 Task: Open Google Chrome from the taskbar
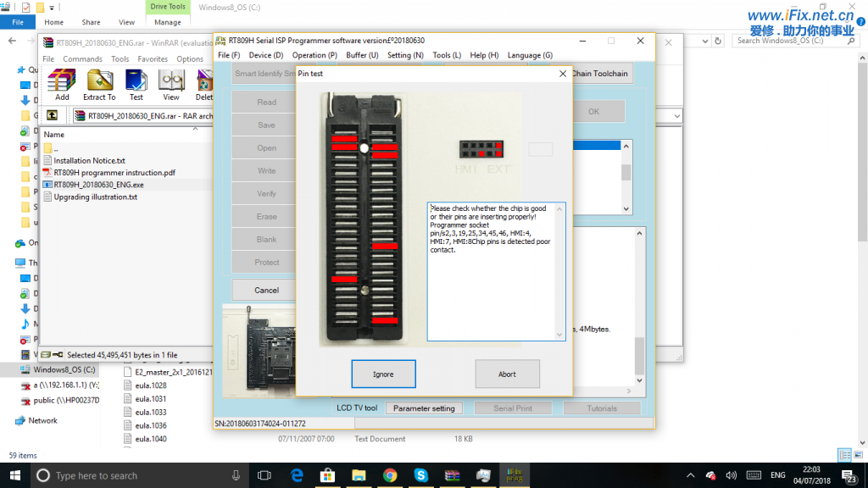tap(390, 475)
